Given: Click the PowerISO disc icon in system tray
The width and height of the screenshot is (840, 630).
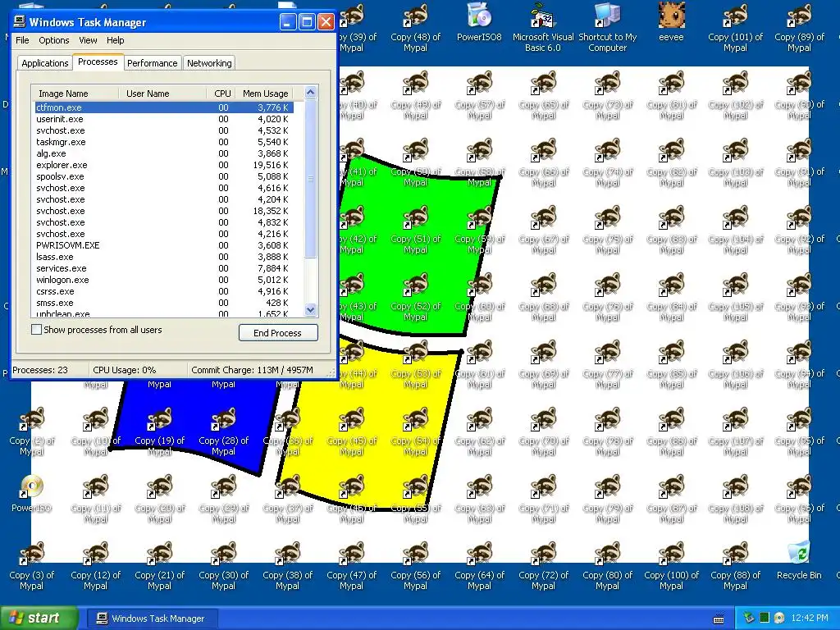Looking at the screenshot, I should 779,618.
